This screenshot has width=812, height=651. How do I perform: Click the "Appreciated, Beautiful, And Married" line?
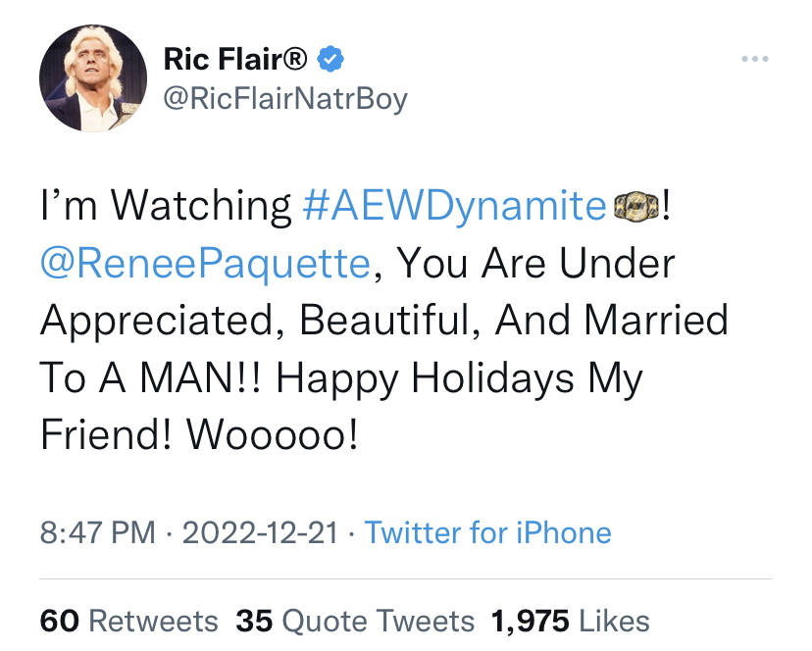[x=383, y=321]
